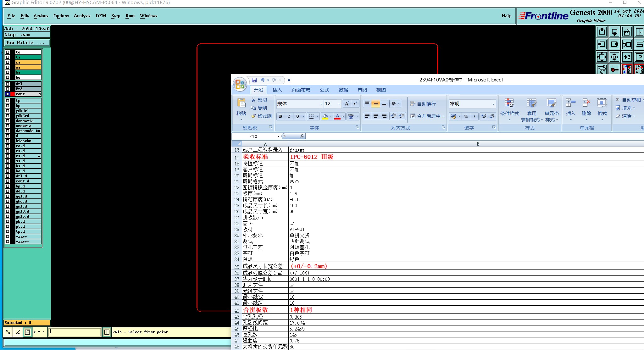Open the font size 12 dropdown
The width and height of the screenshot is (644, 350).
pos(339,104)
